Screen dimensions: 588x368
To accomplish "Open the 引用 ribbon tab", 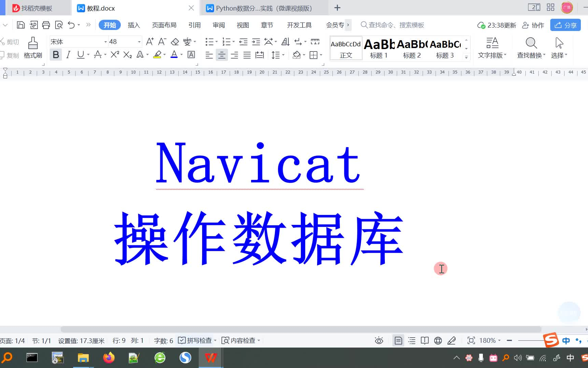I will [x=194, y=25].
